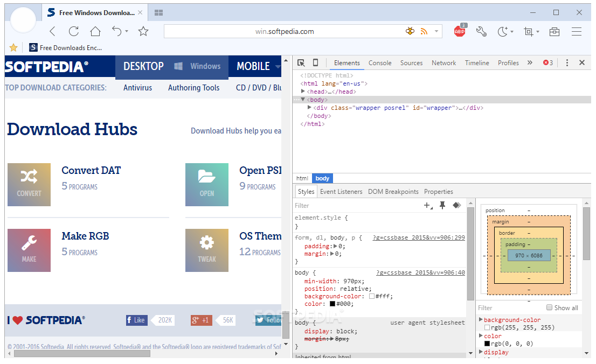This screenshot has height=364, width=596.
Task: Open DOM Breakpoints pane
Action: [393, 192]
